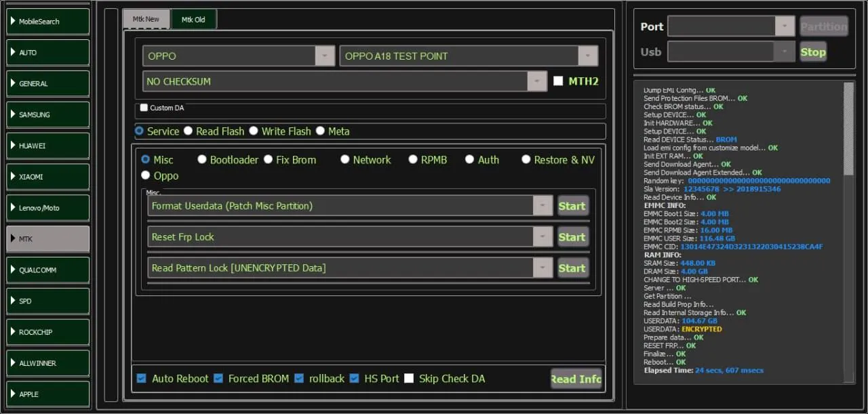Viewport: 868px width, 414px height.
Task: Select the SPD sidebar module
Action: coord(48,301)
